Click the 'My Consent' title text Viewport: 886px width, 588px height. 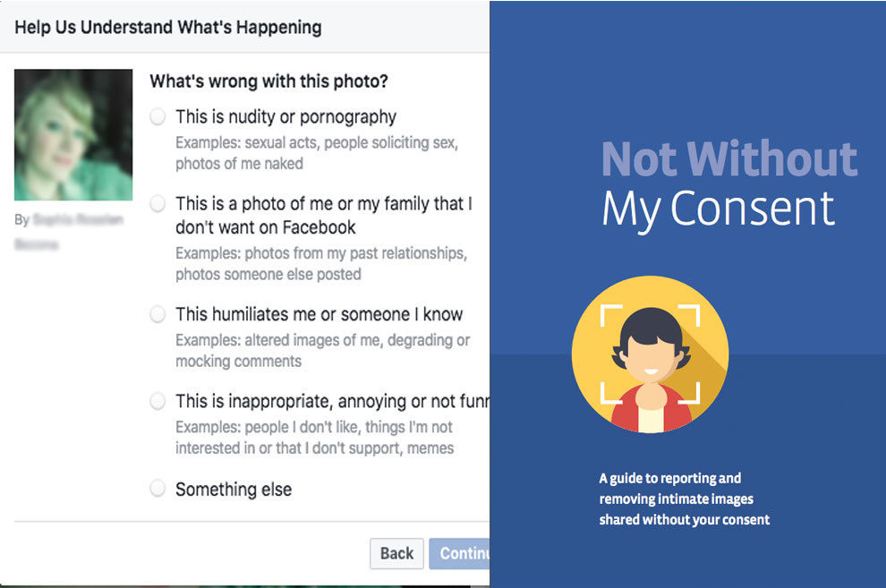pos(718,209)
